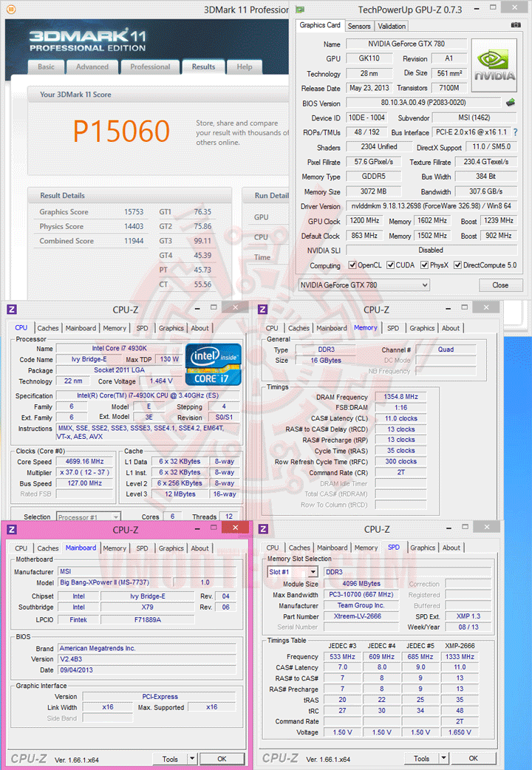Screen dimensions: 532x770
Task: Open the Memory tab in pink CPU-Z Mainboard window
Action: pos(114,548)
